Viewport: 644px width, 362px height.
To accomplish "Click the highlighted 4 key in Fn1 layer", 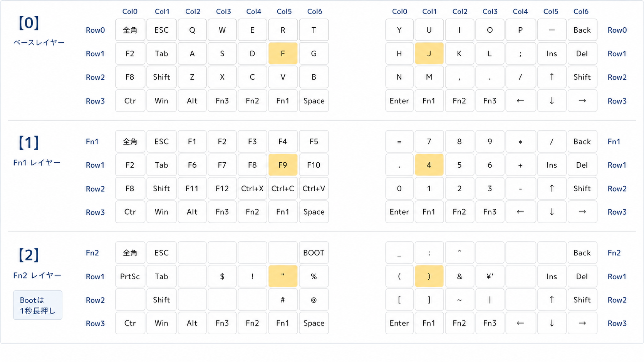I will [429, 165].
